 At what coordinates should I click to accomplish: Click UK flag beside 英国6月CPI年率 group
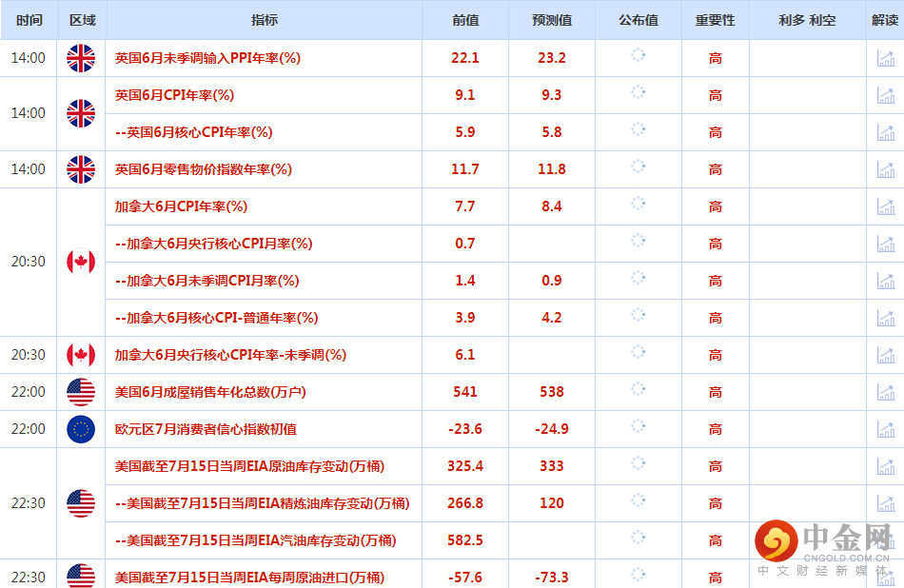click(x=81, y=113)
